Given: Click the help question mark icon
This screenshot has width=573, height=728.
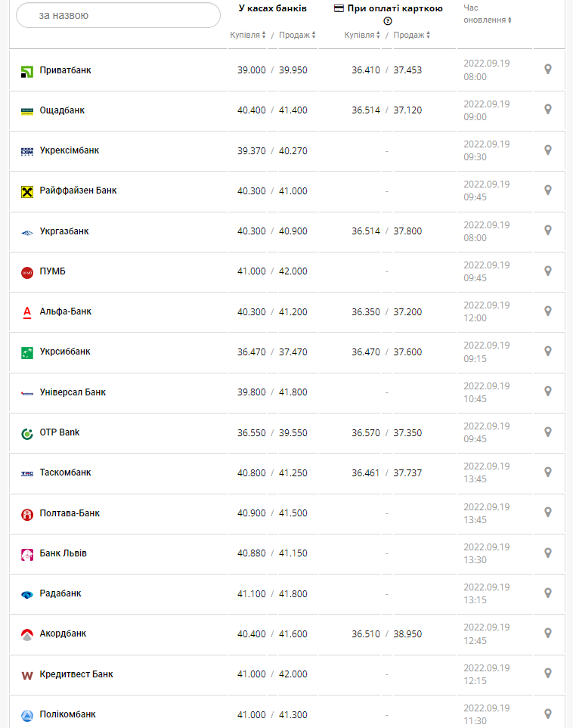Looking at the screenshot, I should 388,21.
